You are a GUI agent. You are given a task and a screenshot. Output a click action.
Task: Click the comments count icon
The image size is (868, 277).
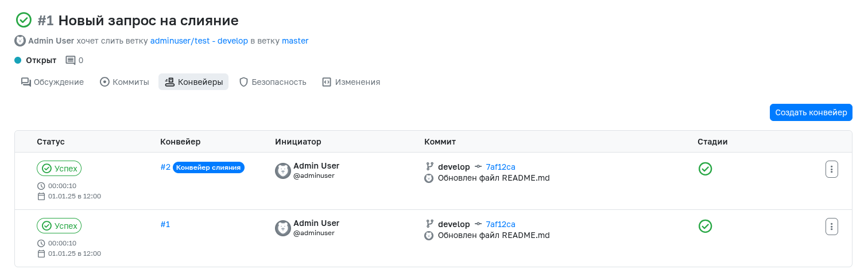[71, 60]
